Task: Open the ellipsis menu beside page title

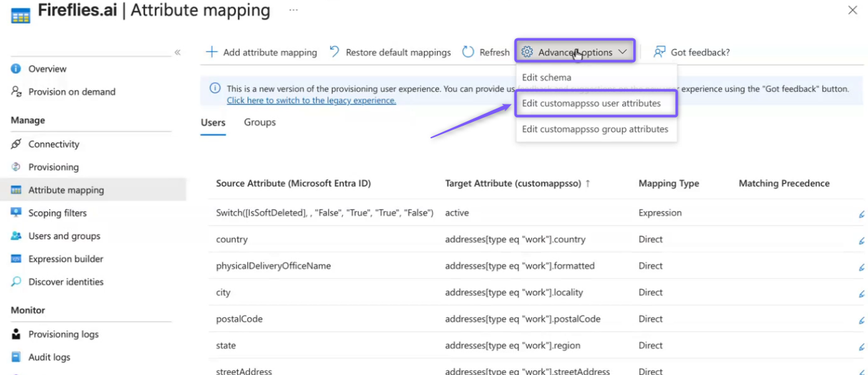Action: point(293,11)
